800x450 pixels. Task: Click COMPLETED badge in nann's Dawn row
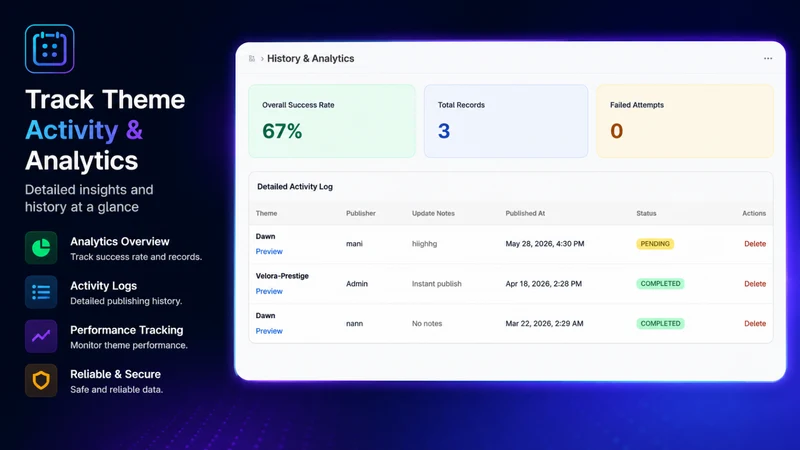[660, 323]
